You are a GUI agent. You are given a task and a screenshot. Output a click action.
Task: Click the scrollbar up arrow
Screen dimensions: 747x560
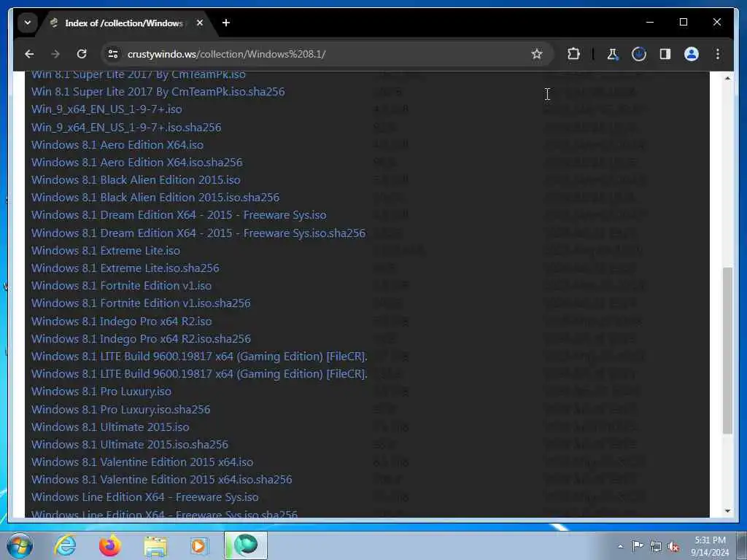727,77
